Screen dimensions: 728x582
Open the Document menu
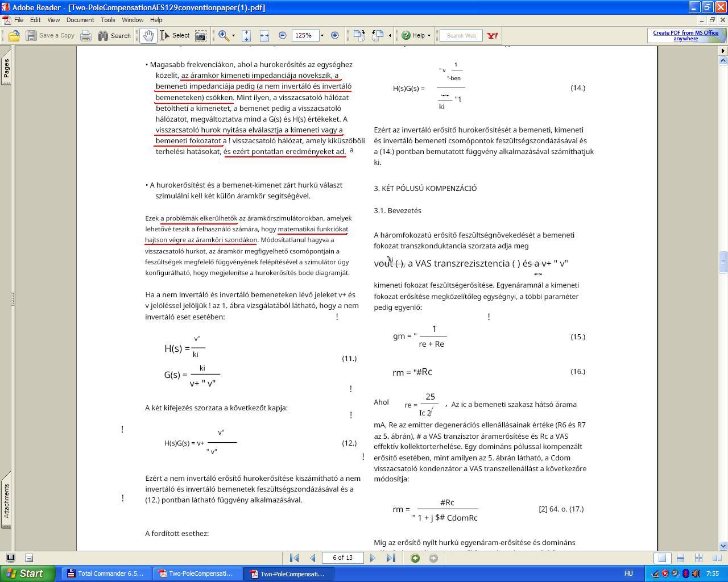pyautogui.click(x=80, y=20)
